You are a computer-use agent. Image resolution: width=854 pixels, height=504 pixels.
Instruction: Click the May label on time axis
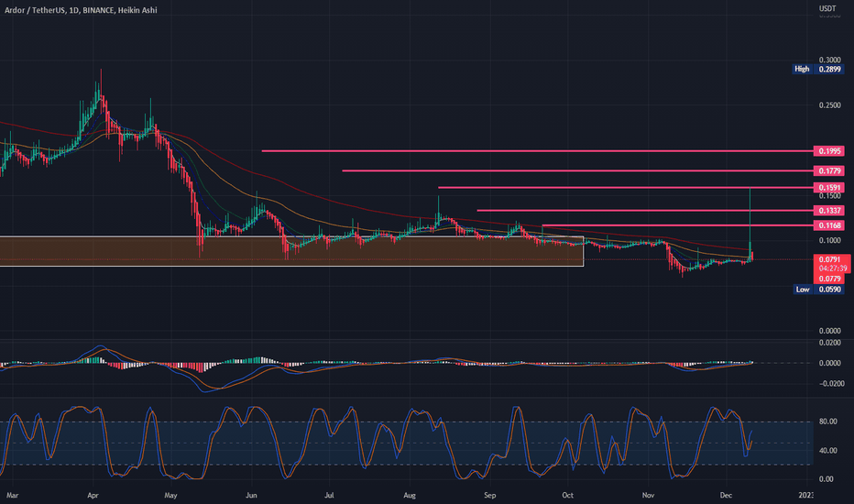170,495
